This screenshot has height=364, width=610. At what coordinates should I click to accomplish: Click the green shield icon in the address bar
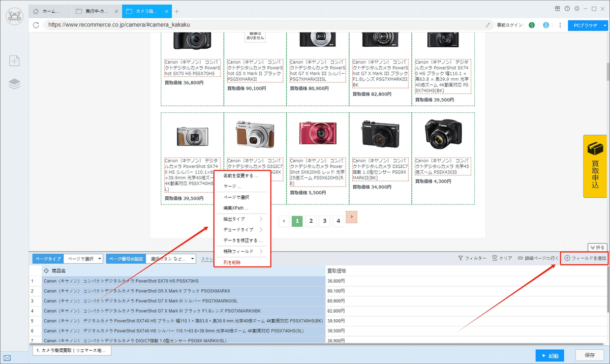(x=532, y=25)
